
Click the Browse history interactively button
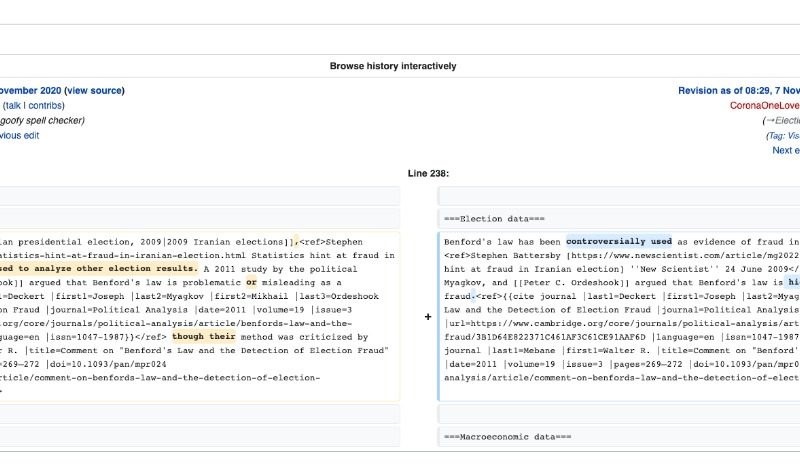pyautogui.click(x=393, y=66)
